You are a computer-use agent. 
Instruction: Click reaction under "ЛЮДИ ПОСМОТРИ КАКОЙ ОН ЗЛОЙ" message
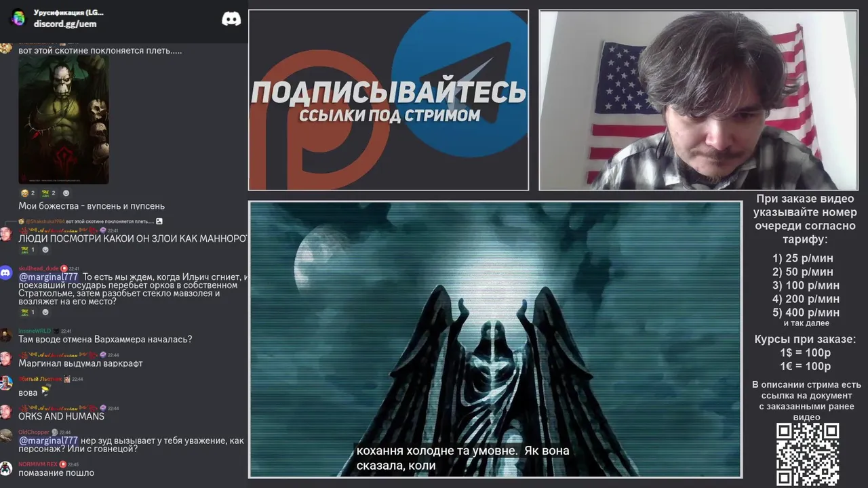pos(28,250)
